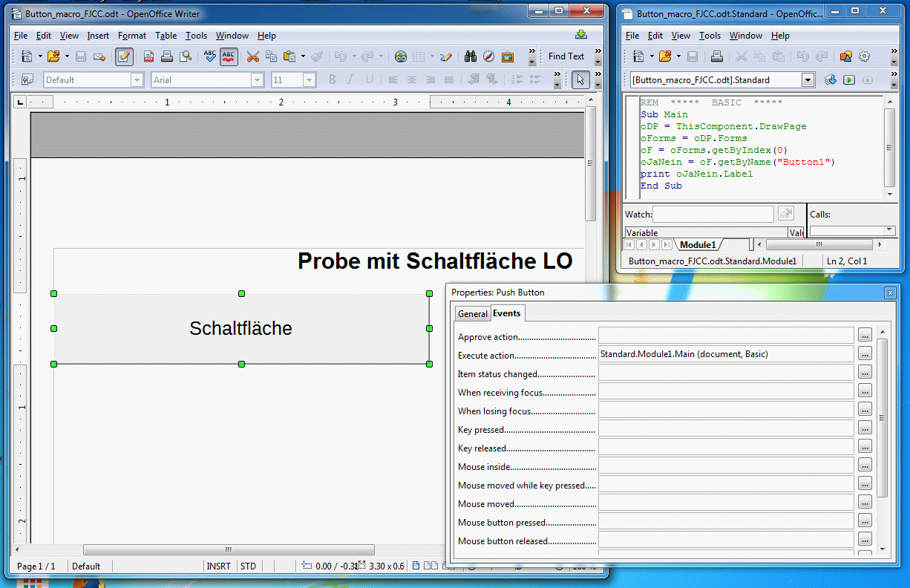The image size is (910, 588).
Task: Open the macro options gear icon
Action: (x=864, y=56)
